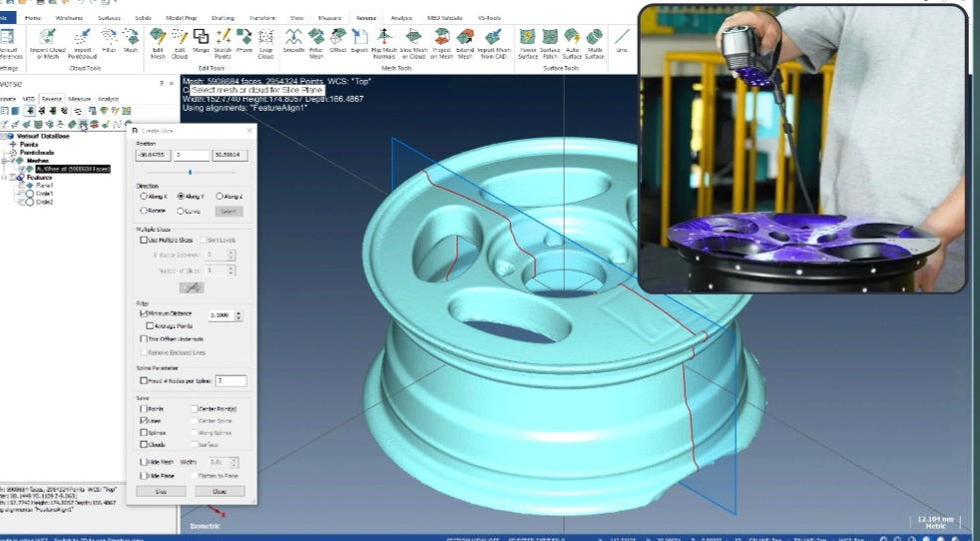Collapse the Features tree node
The width and height of the screenshot is (980, 541).
tap(5, 178)
